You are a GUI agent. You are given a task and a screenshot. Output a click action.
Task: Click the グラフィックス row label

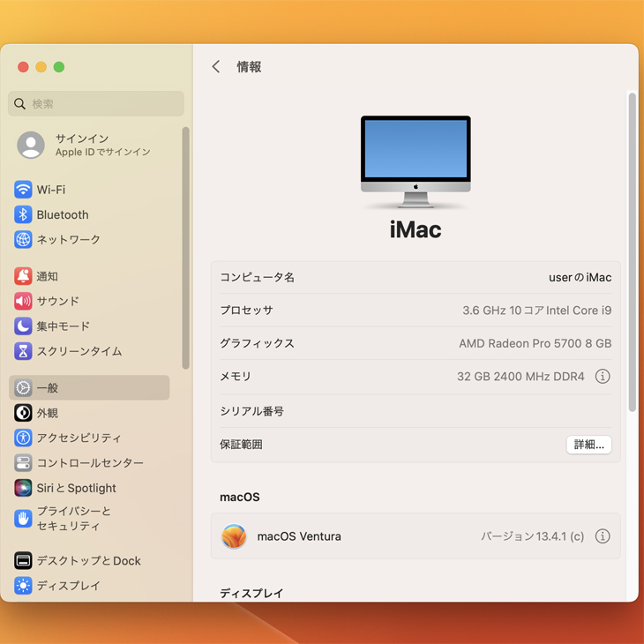[x=257, y=343]
